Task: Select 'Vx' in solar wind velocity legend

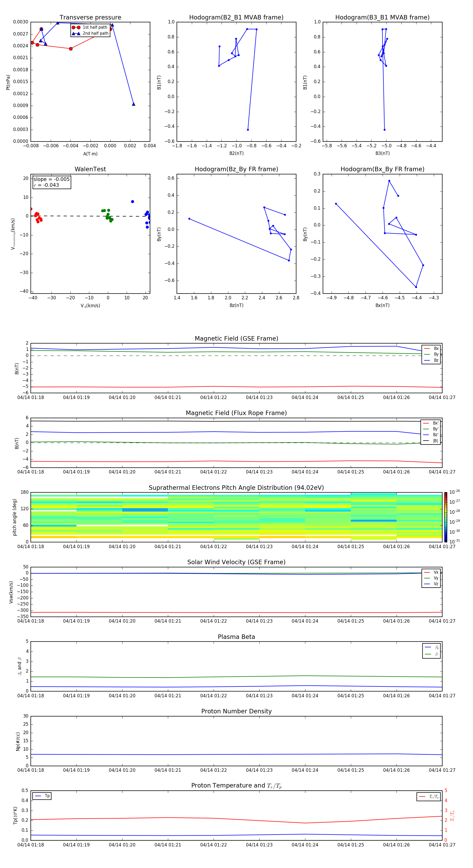Action: point(431,572)
